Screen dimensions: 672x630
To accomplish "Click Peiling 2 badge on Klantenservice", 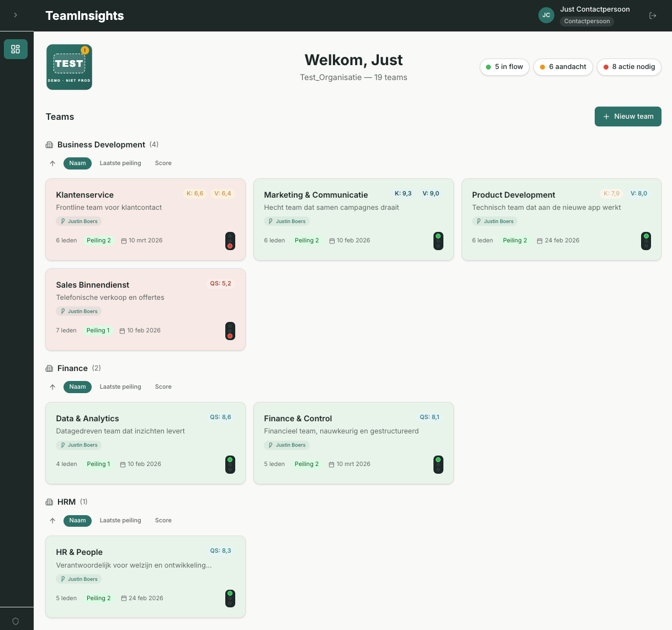I will coord(99,241).
